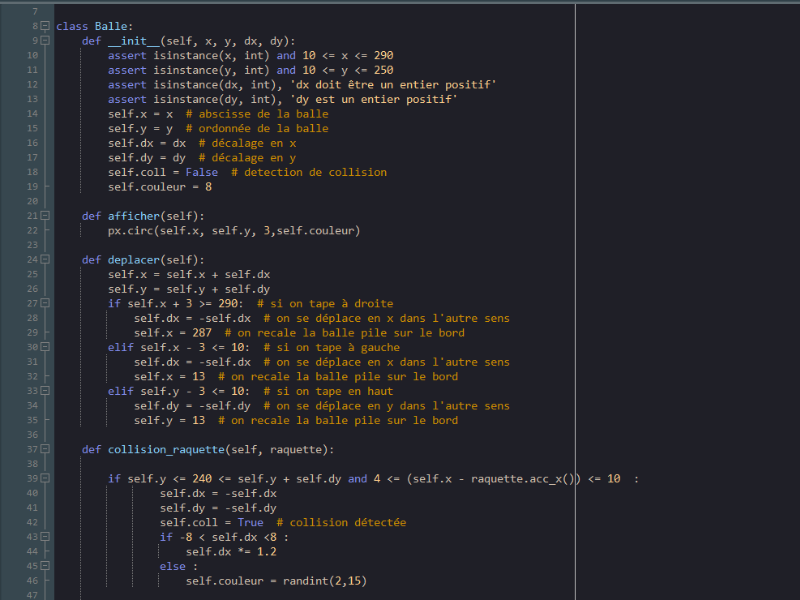
Task: Collapse the 'elif self.x - 3 <= 10' block
Action: pyautogui.click(x=45, y=347)
